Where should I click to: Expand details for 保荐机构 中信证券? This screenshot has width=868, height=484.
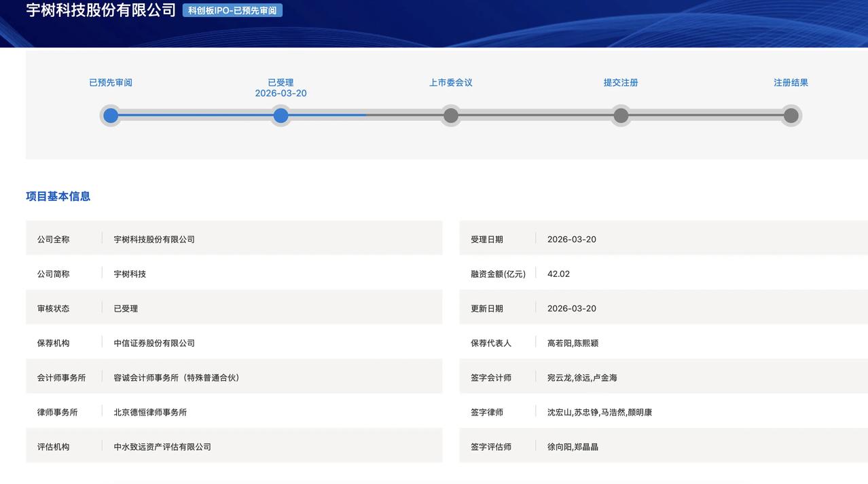click(154, 343)
